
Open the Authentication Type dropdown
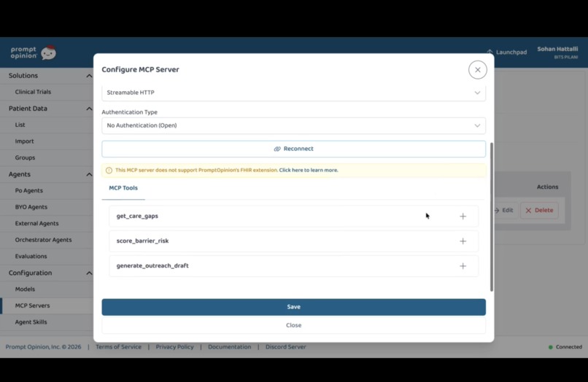(x=293, y=125)
